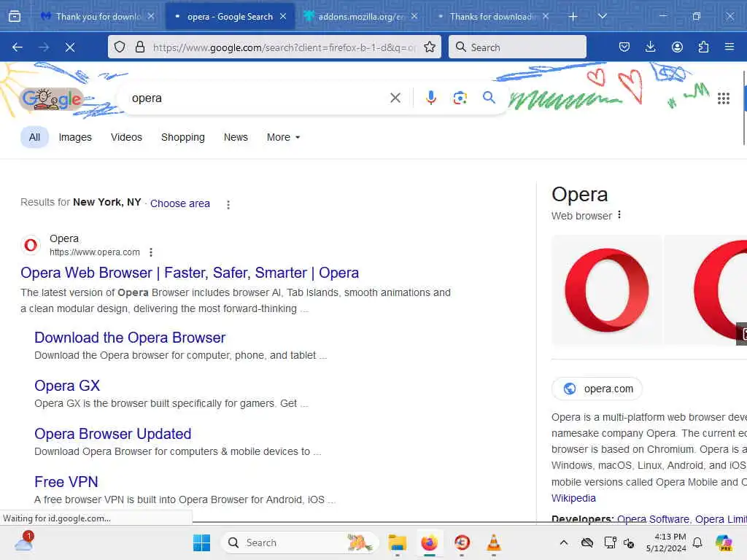Switch to the Thank you for download tab
The image size is (747, 560).
tap(97, 17)
